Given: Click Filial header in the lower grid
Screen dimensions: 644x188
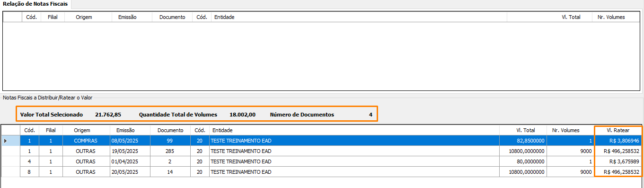Looking at the screenshot, I should click(51, 130).
